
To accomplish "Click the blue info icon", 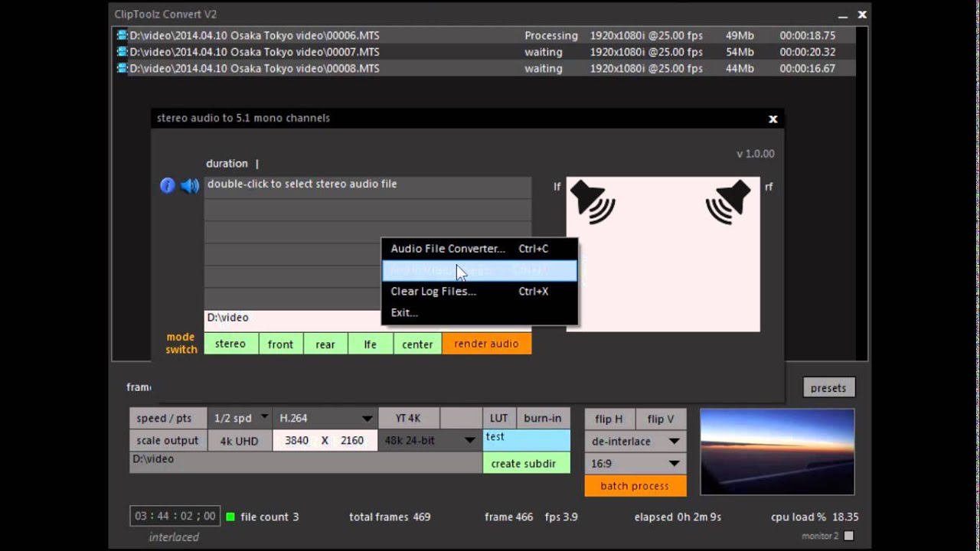I will pos(167,185).
